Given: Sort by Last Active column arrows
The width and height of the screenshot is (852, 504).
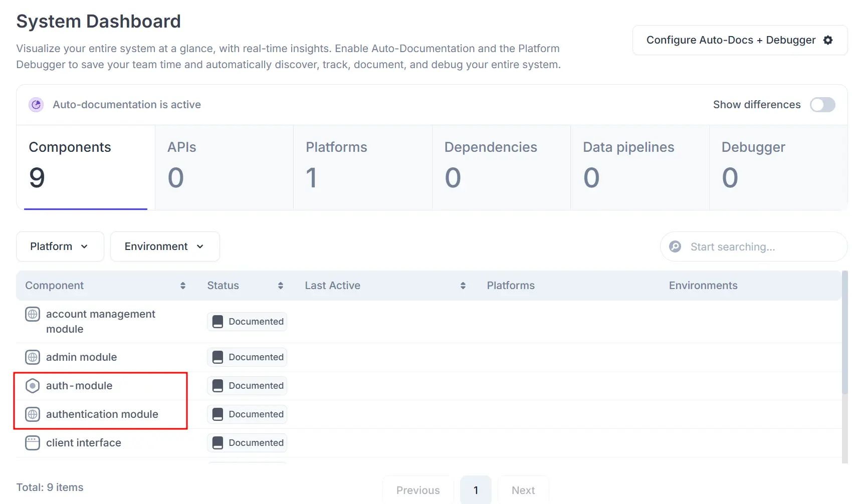Looking at the screenshot, I should click(x=463, y=286).
